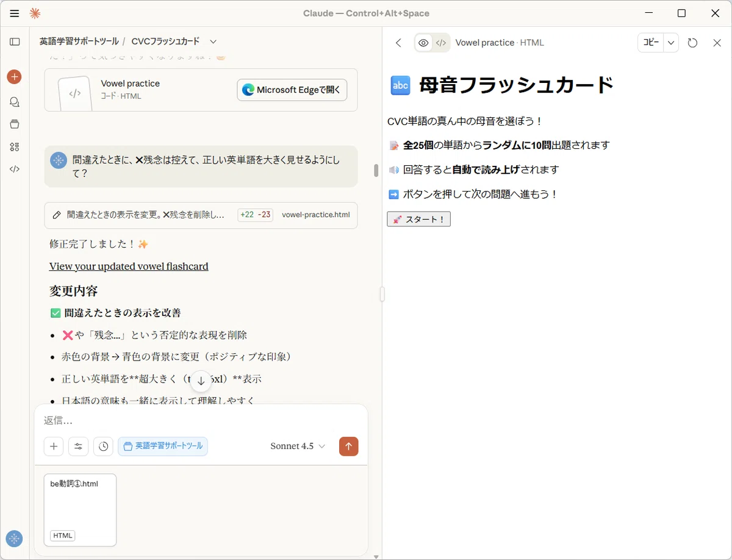The width and height of the screenshot is (732, 560).
Task: Click the user message avatar icon
Action: click(59, 160)
